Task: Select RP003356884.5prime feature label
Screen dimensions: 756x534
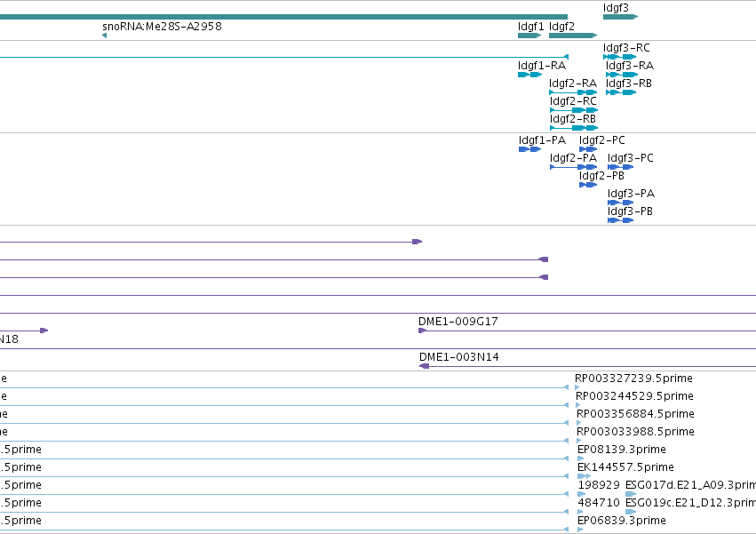Action: coord(635,414)
